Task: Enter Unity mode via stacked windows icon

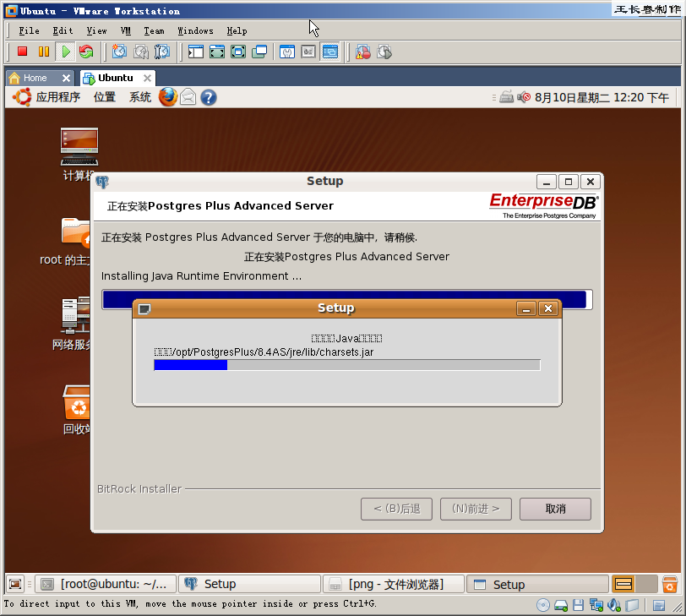Action: coord(259,52)
